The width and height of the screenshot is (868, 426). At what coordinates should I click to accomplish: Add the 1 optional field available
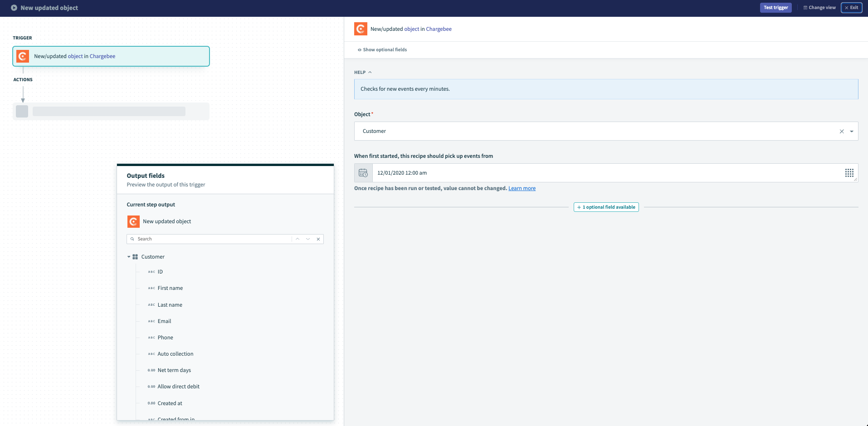pyautogui.click(x=606, y=207)
